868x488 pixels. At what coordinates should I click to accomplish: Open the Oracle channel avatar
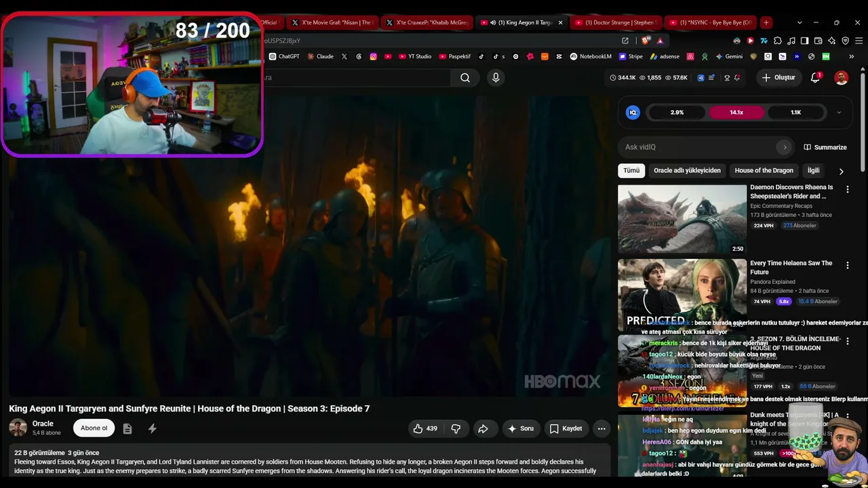tap(18, 428)
